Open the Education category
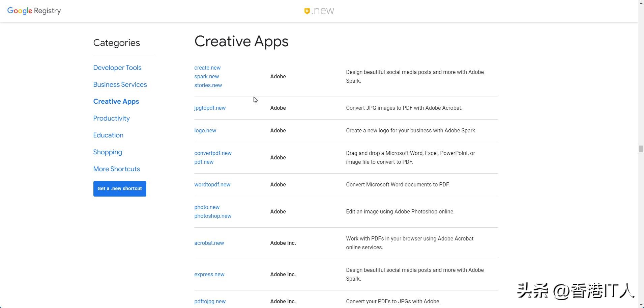644x308 pixels. click(x=108, y=135)
